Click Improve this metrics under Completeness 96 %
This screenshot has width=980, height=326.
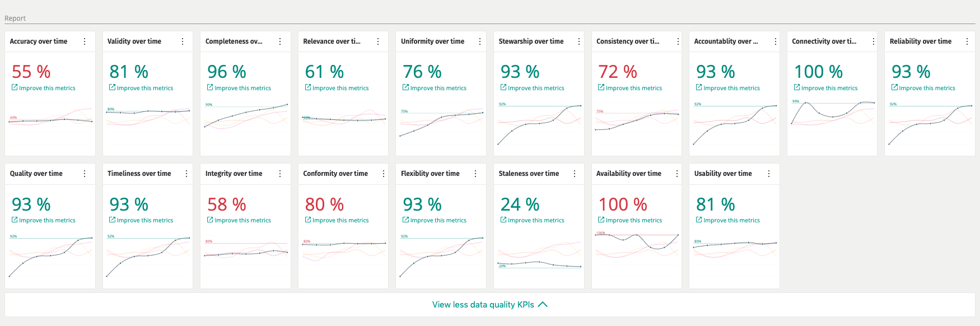pyautogui.click(x=242, y=88)
